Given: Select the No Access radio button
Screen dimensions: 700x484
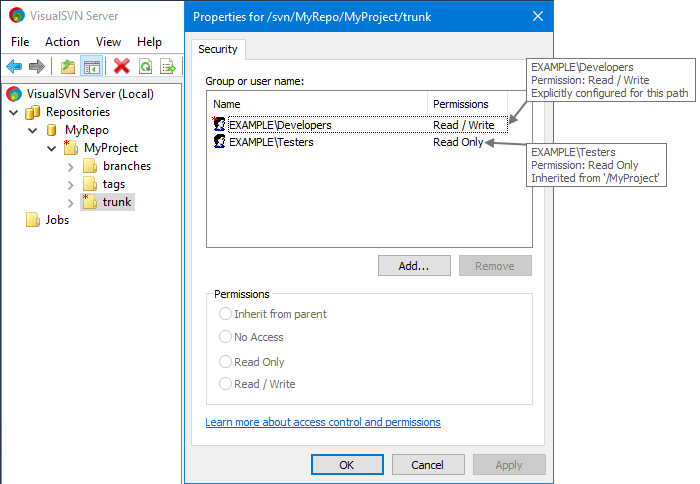Looking at the screenshot, I should point(225,337).
